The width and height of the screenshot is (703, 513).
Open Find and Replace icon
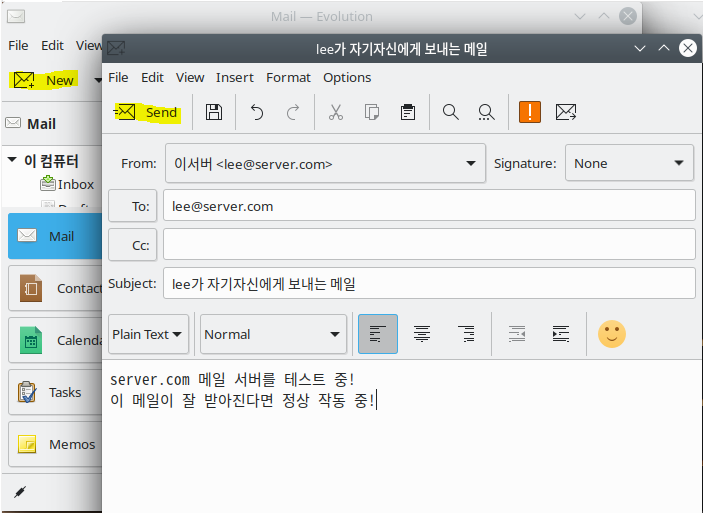[x=486, y=112]
